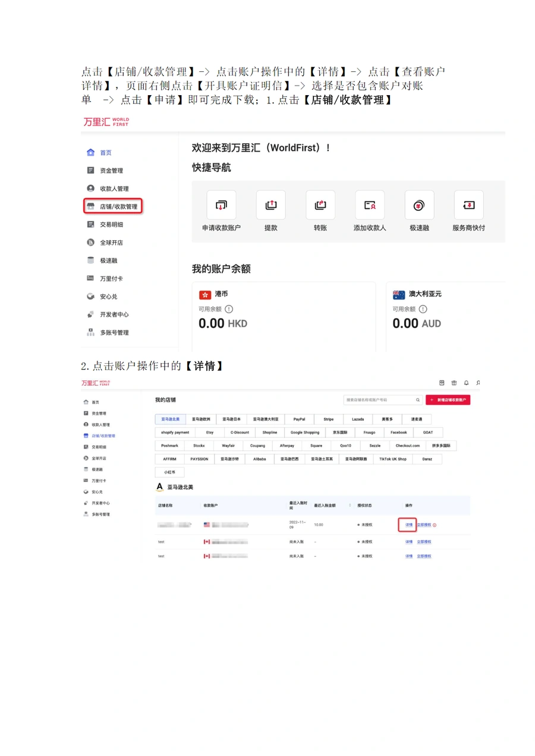
Task: Open the Alibaba platform tab
Action: pos(260,459)
